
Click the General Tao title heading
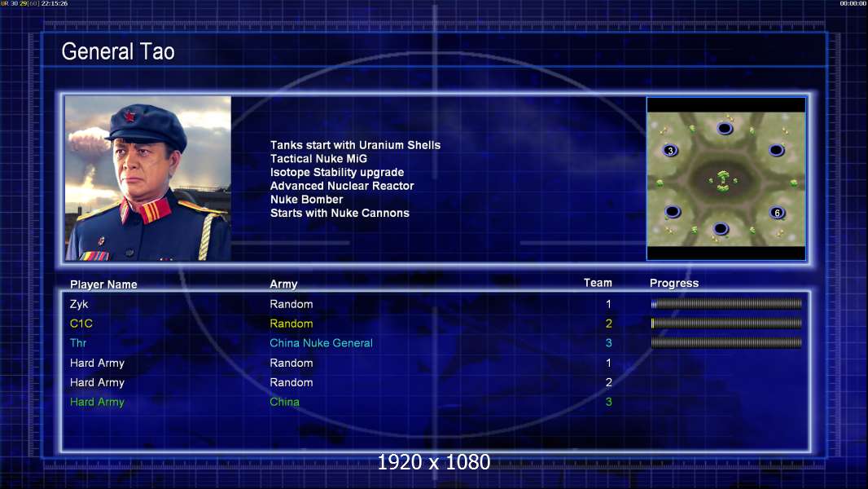[118, 52]
